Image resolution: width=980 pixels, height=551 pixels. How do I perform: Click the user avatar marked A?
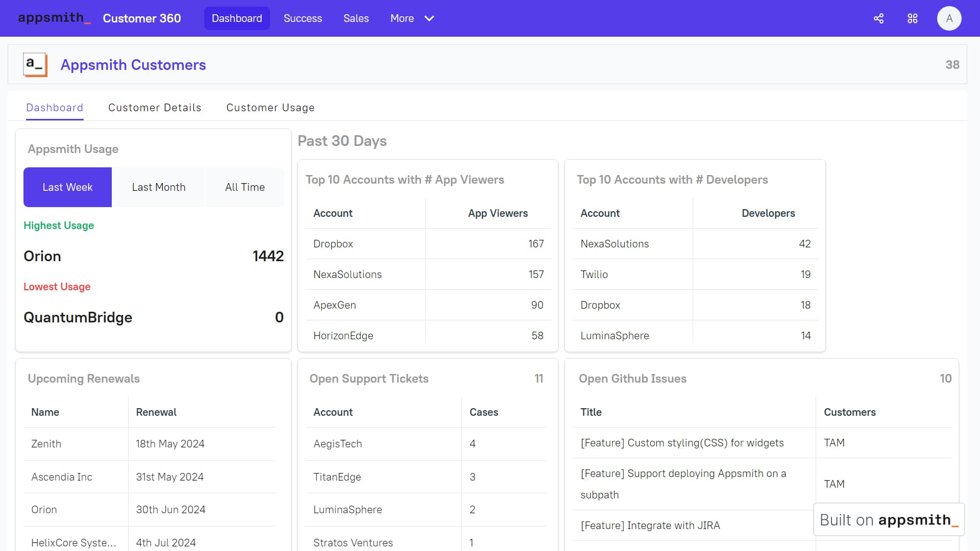[949, 18]
